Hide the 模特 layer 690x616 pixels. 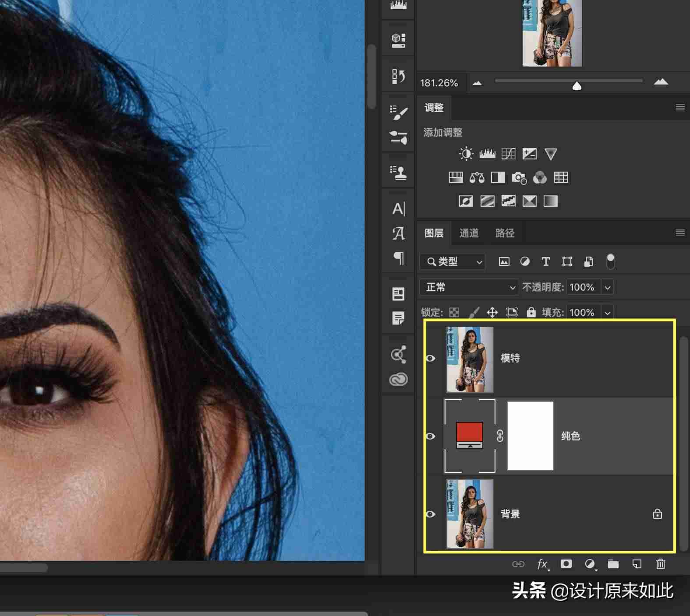[x=431, y=358]
